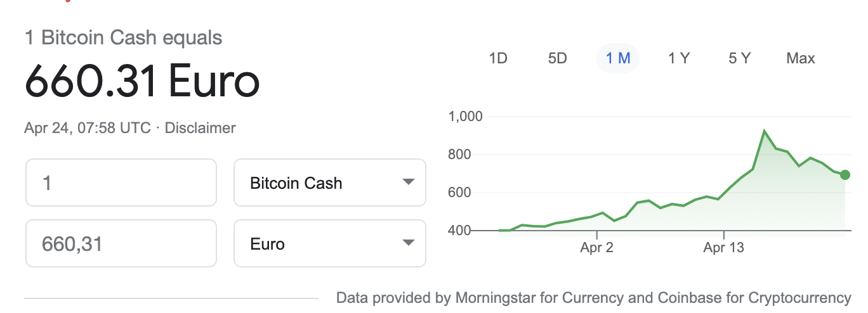Show the 1 Y price history
The image size is (868, 313).
click(679, 58)
